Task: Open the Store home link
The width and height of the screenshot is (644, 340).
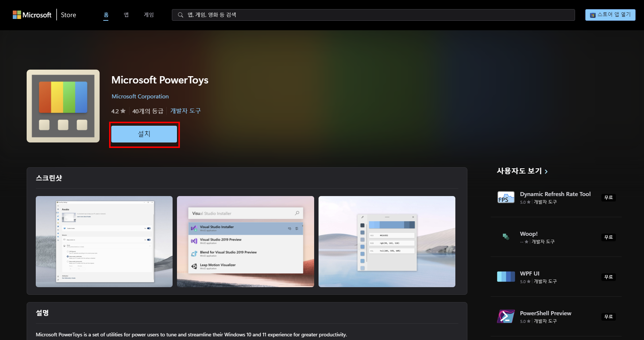Action: pyautogui.click(x=69, y=15)
